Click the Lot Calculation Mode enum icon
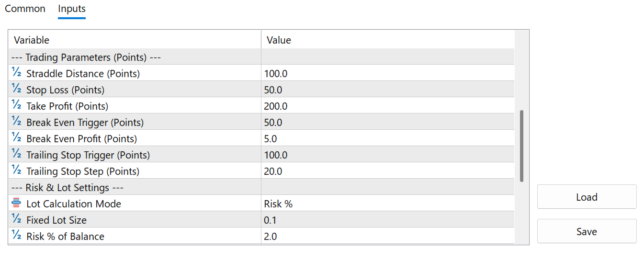The width and height of the screenshot is (644, 261). (16, 204)
